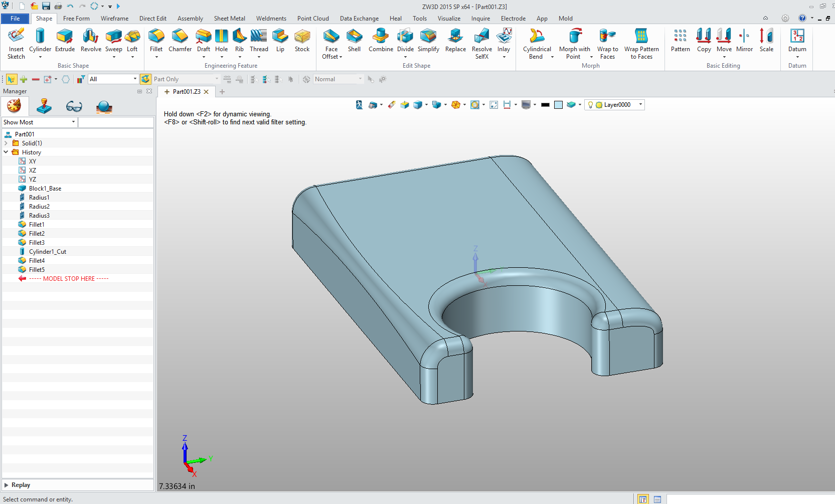
Task: Apply the Fillet feature tool
Action: [x=156, y=40]
